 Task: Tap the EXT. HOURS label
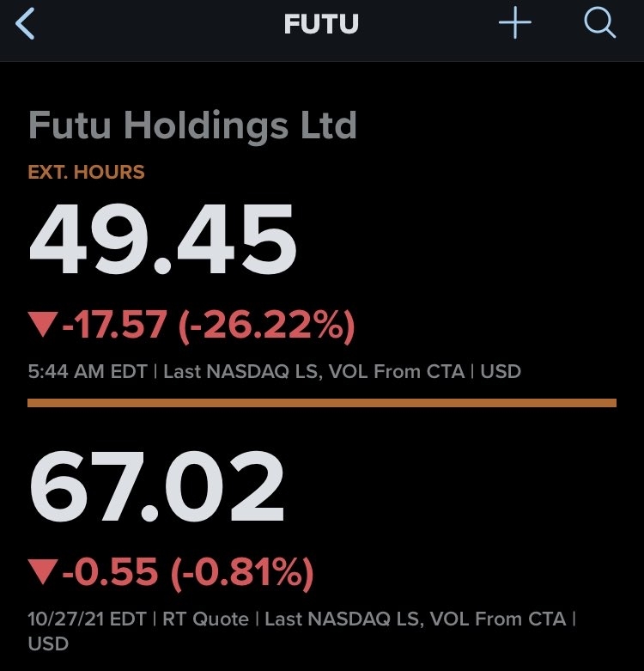pos(86,172)
